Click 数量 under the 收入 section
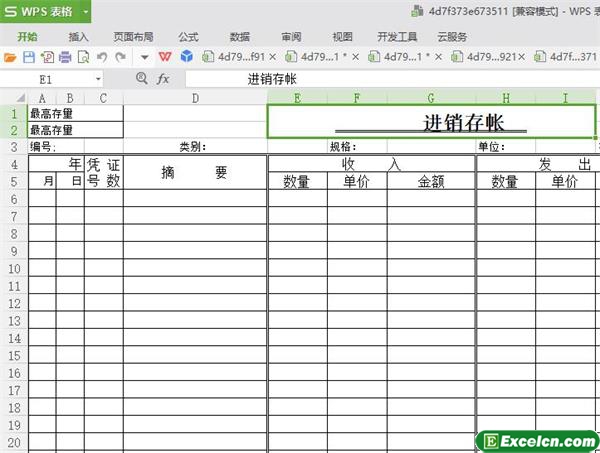The width and height of the screenshot is (600, 453). [297, 181]
